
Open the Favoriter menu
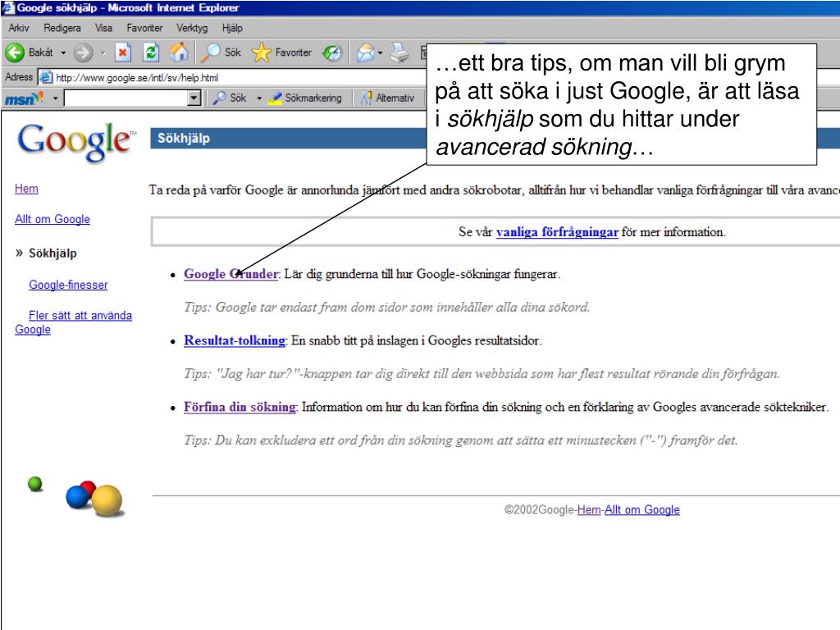144,28
